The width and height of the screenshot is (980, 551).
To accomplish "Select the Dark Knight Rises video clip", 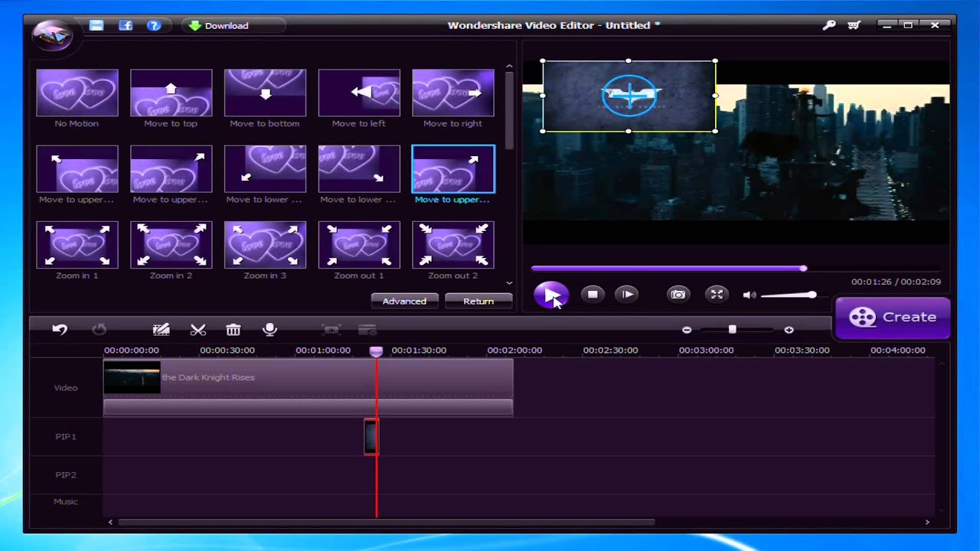I will (x=308, y=378).
